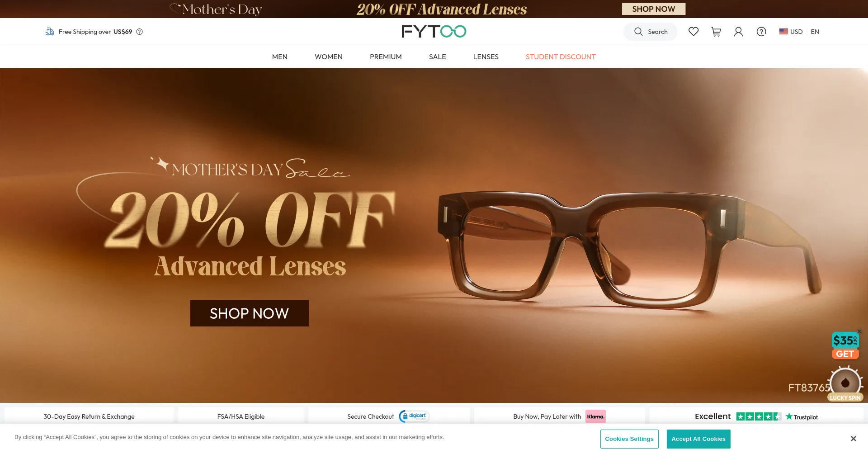Open the WOMEN menu
Image resolution: width=868 pixels, height=449 pixels.
pos(329,57)
